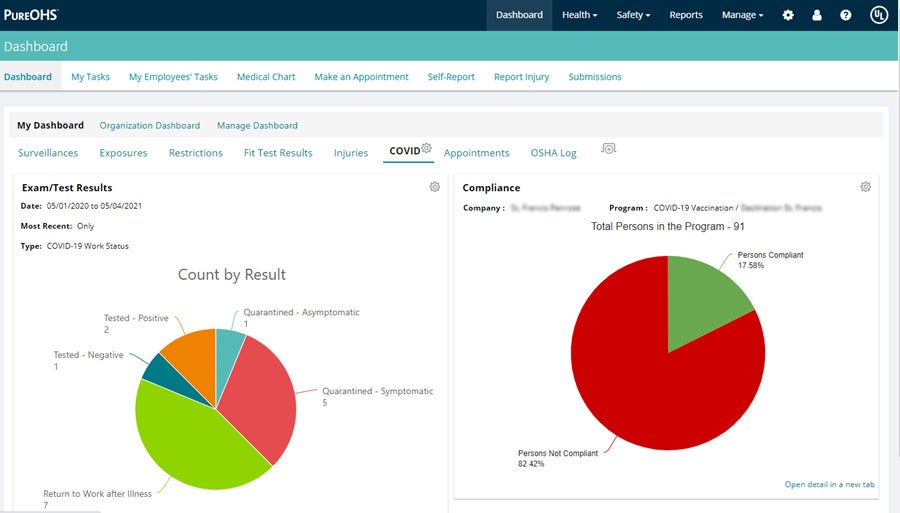The width and height of the screenshot is (900, 513).
Task: Click the Dashboard page header title
Action: point(36,46)
